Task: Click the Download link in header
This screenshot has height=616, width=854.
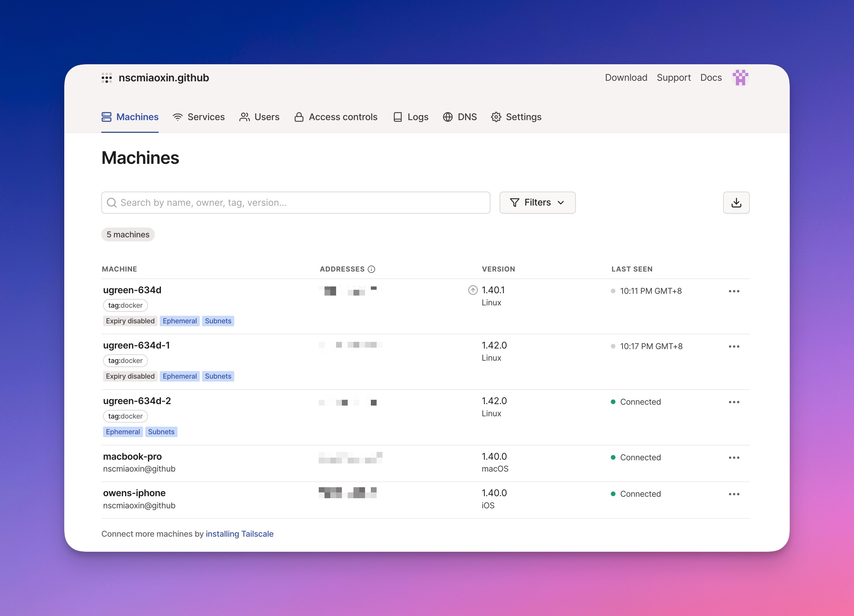Action: (626, 78)
